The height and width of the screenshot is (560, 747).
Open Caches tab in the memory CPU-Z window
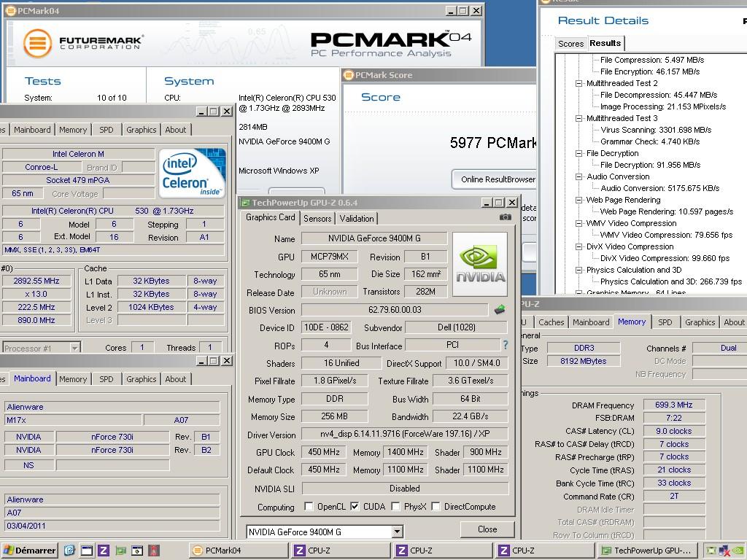(x=551, y=322)
